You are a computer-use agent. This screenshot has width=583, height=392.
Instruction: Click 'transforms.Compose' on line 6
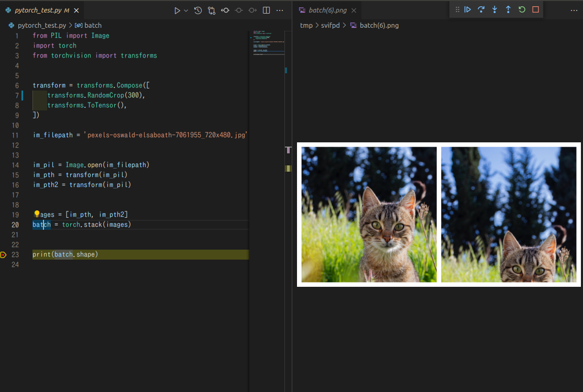point(109,85)
